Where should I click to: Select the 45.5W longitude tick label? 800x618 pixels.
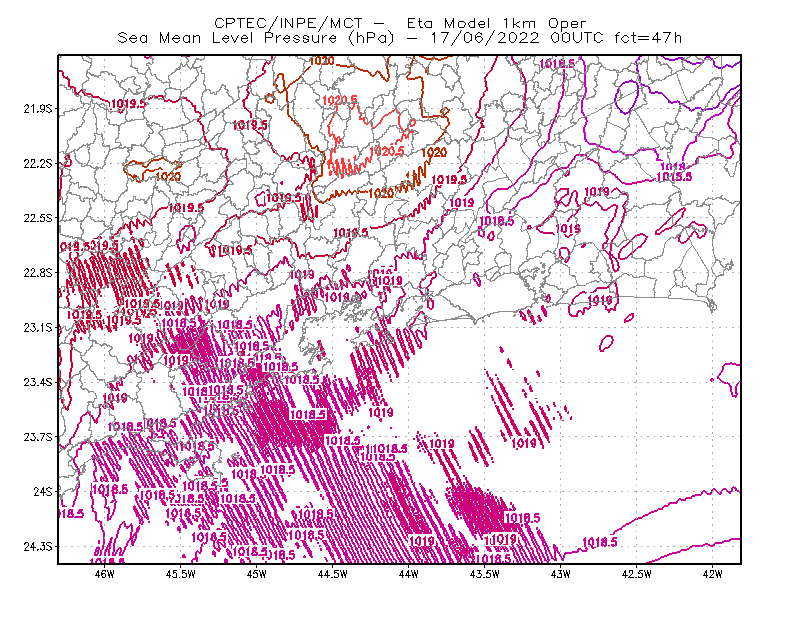coord(181,574)
